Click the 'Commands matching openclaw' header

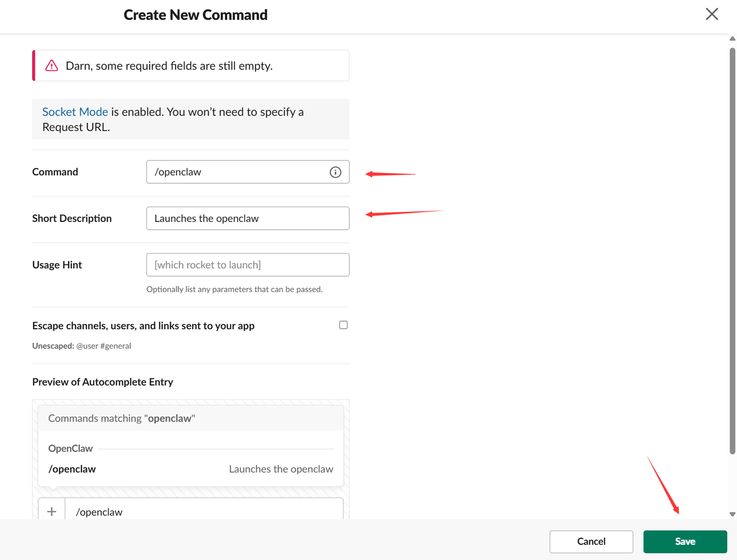121,418
